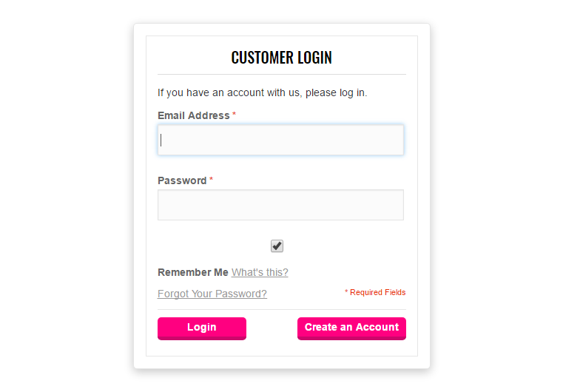
Task: Click the Remember Me label text
Action: pyautogui.click(x=193, y=272)
